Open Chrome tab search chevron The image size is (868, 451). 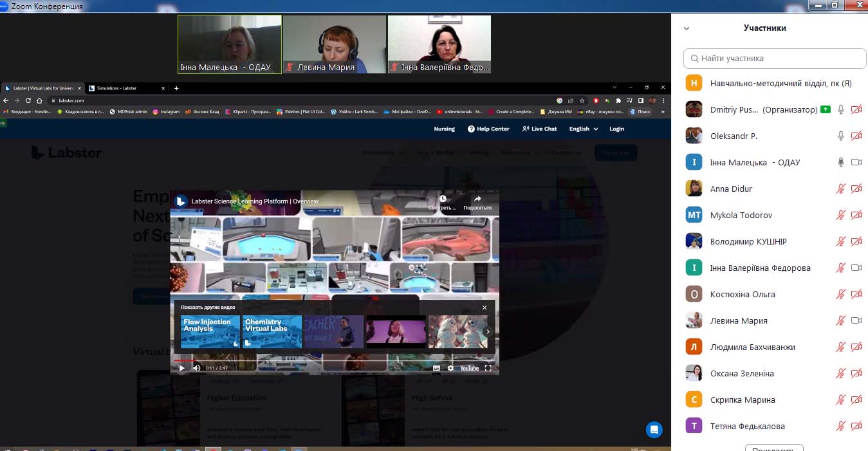pos(614,87)
